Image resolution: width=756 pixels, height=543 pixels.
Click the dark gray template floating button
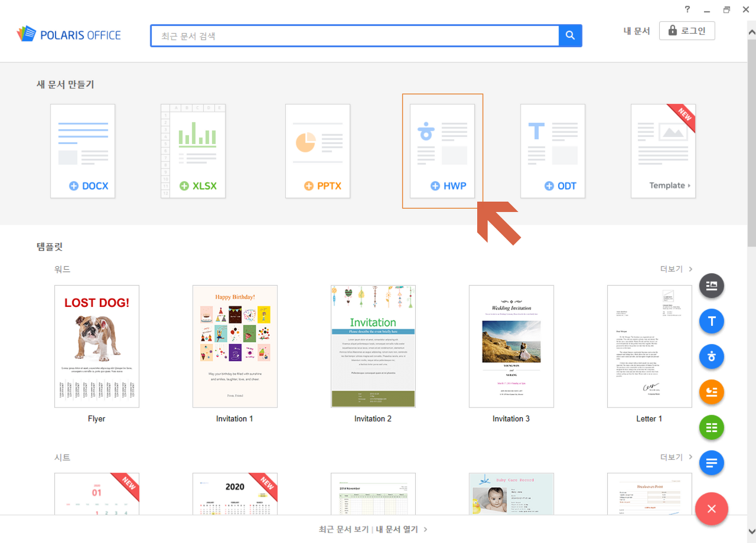(x=712, y=285)
